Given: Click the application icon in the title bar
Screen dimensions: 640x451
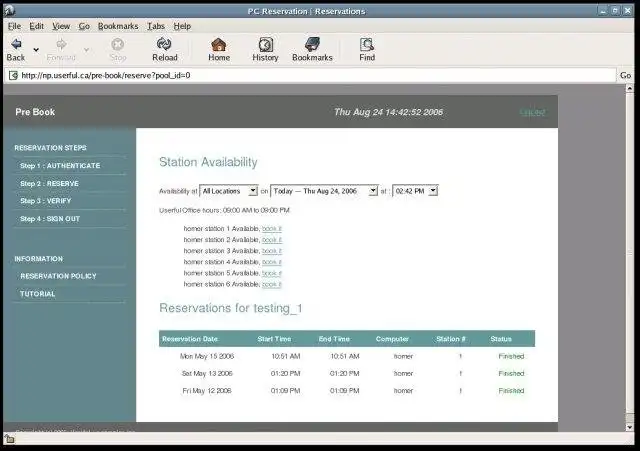Looking at the screenshot, I should 9,10.
